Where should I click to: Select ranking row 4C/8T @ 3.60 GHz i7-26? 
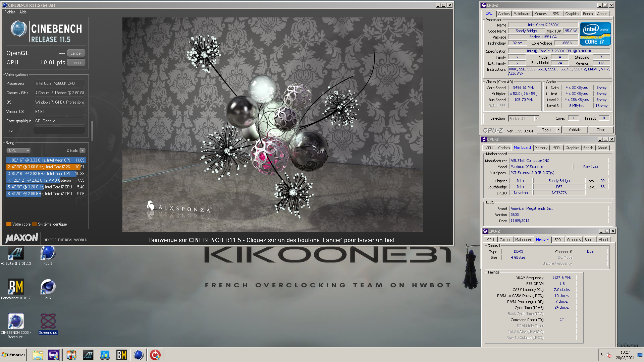[x=46, y=167]
